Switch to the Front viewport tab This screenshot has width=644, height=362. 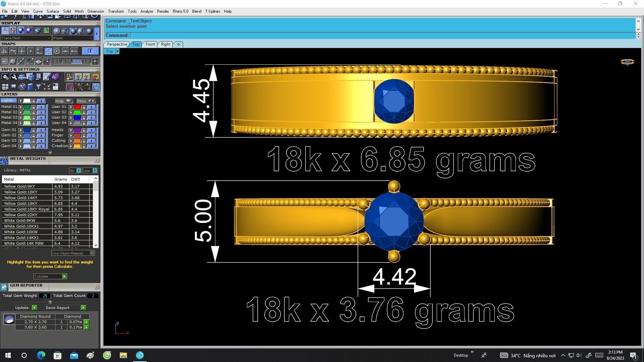tap(150, 44)
